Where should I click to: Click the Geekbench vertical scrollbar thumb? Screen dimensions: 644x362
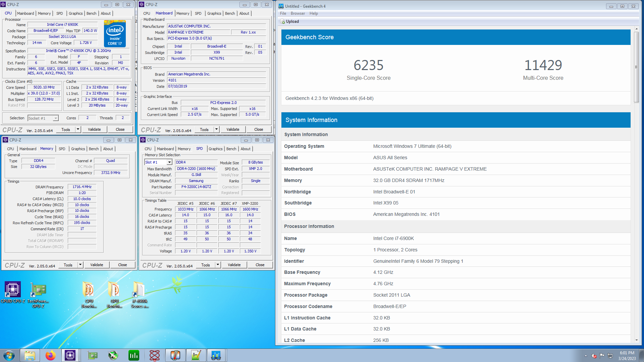[x=636, y=67]
